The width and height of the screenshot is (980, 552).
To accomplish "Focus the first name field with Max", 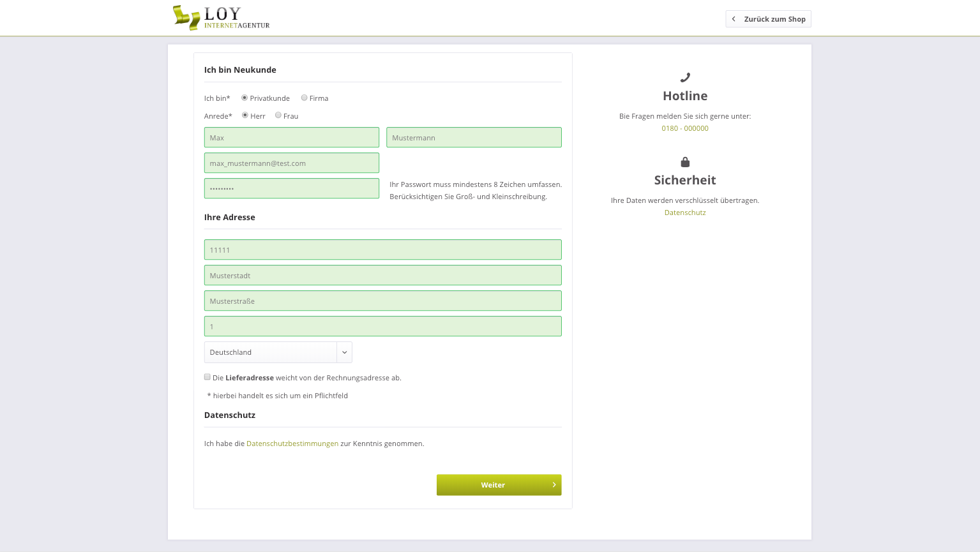I will click(292, 137).
